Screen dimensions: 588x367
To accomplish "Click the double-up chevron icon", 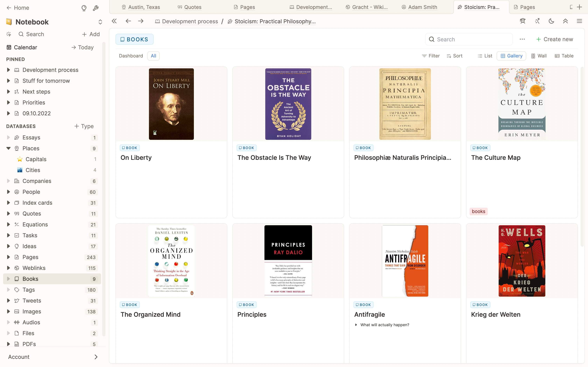I will [565, 21].
